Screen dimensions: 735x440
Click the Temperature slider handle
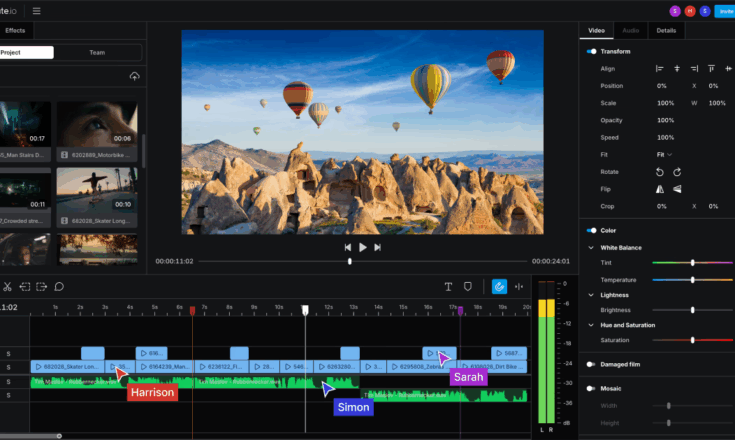tap(692, 280)
